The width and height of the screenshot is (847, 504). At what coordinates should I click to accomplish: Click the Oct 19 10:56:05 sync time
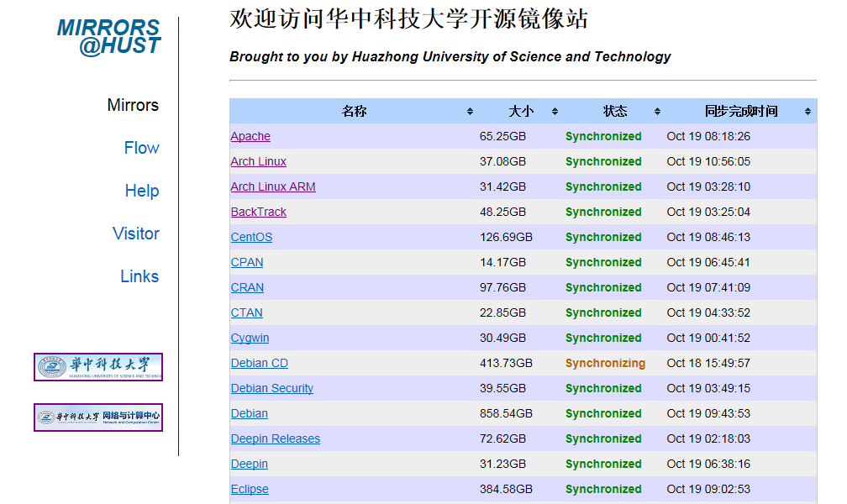708,161
